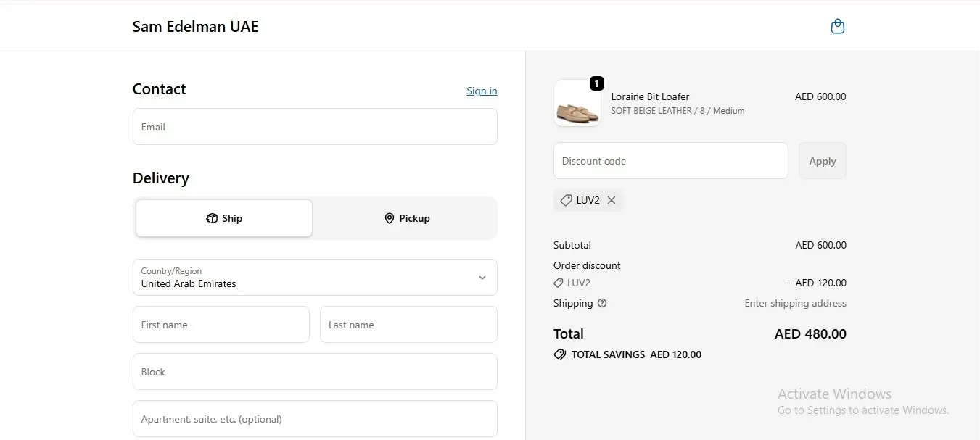Focus the Email input field

tap(315, 127)
